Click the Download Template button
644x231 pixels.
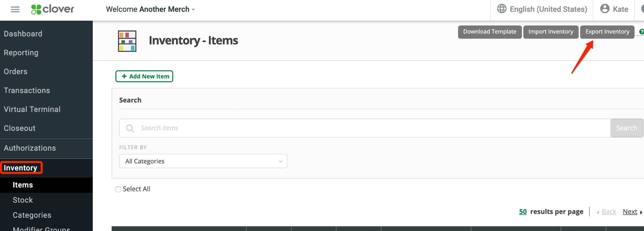pyautogui.click(x=489, y=32)
